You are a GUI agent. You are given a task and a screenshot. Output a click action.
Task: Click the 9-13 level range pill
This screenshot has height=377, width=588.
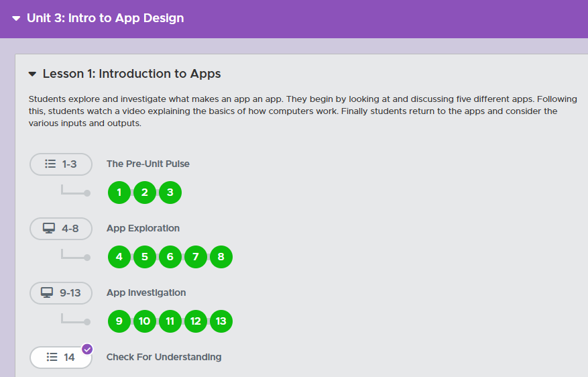[x=61, y=292]
